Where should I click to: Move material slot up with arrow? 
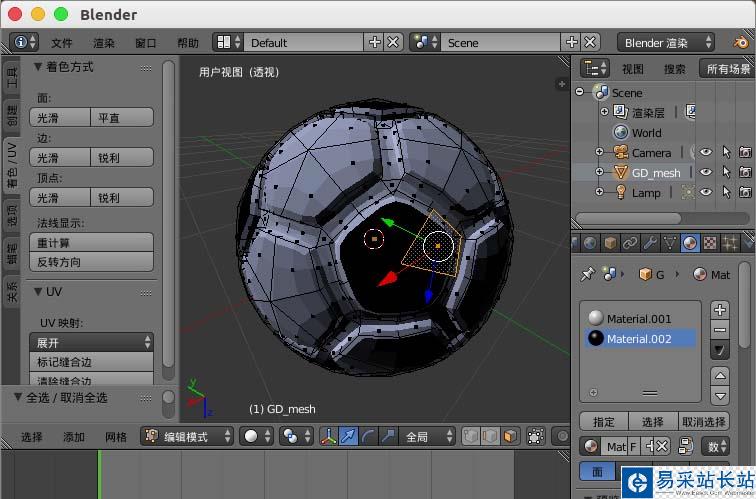point(720,376)
